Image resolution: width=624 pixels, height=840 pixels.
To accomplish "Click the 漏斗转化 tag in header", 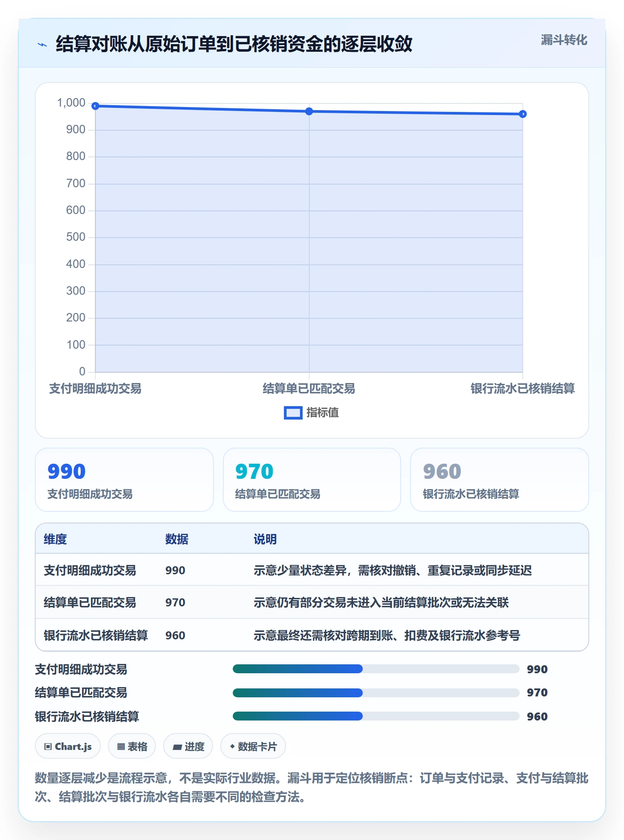I will pyautogui.click(x=564, y=40).
